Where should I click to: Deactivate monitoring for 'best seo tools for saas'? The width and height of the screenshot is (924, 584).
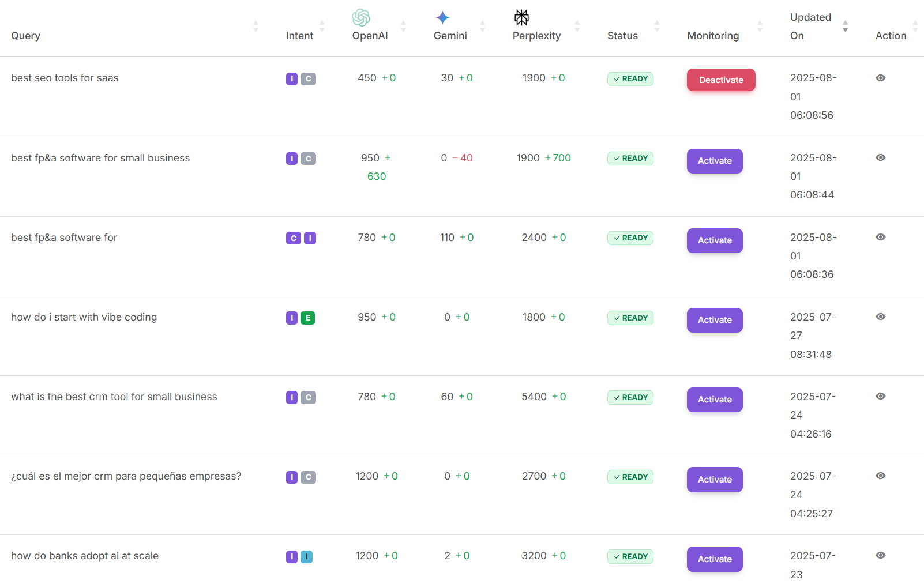(720, 80)
